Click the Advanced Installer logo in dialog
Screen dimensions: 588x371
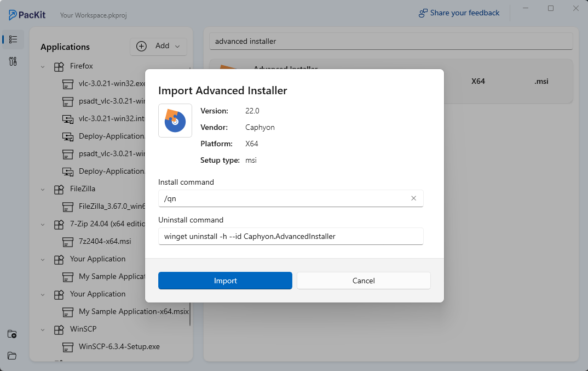175,121
